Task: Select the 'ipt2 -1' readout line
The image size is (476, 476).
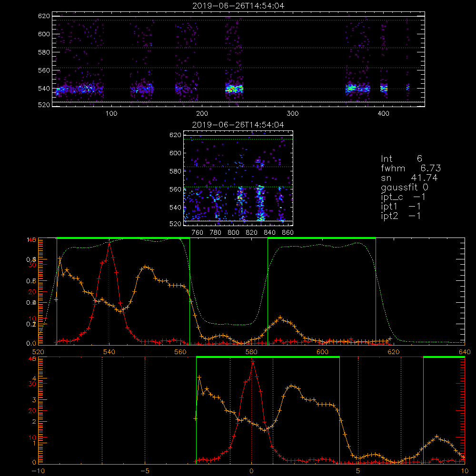Action: point(401,216)
